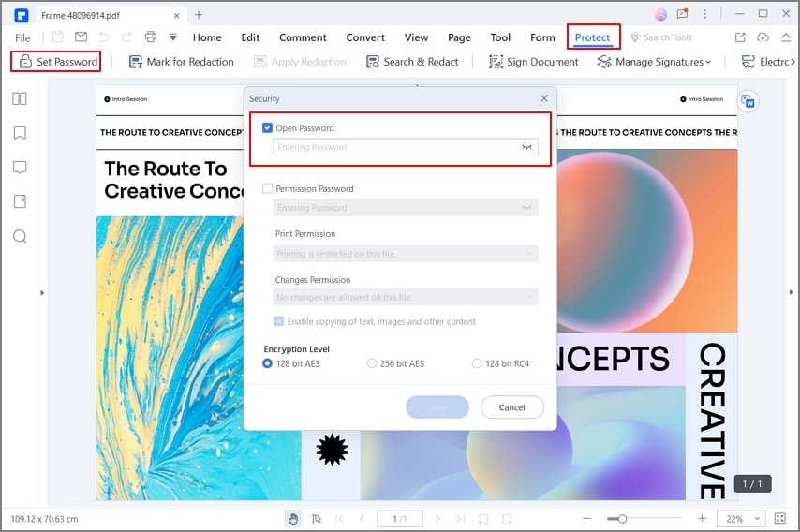The height and width of the screenshot is (532, 800).
Task: Select 128 bit RC4 encryption
Action: tap(477, 363)
